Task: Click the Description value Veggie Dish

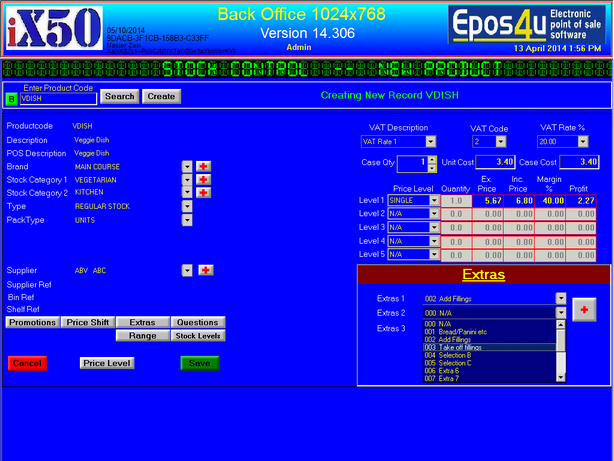Action: 92,140
